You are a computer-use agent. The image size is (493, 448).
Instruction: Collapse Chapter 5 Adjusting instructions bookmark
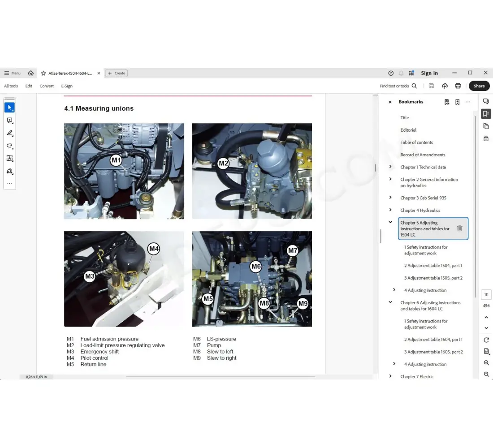[390, 222]
